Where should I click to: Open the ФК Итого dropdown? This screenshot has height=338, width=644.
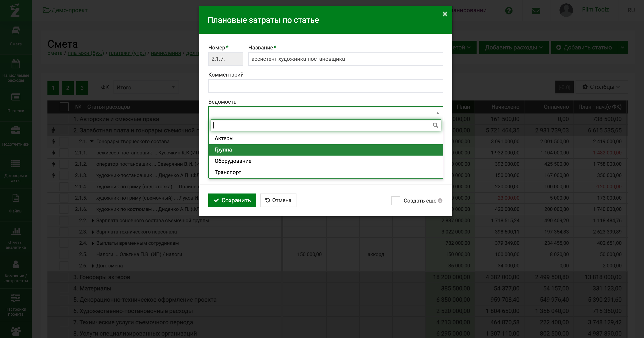coord(146,87)
